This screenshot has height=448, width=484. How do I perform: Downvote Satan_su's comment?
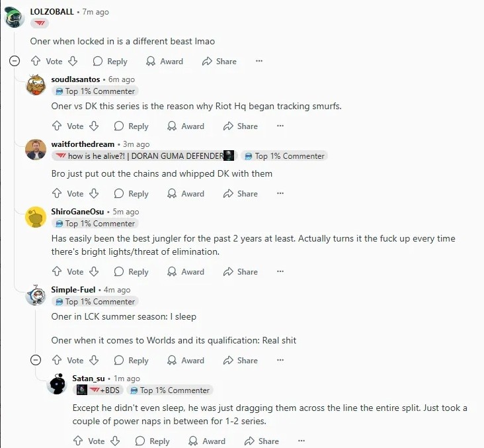click(115, 441)
